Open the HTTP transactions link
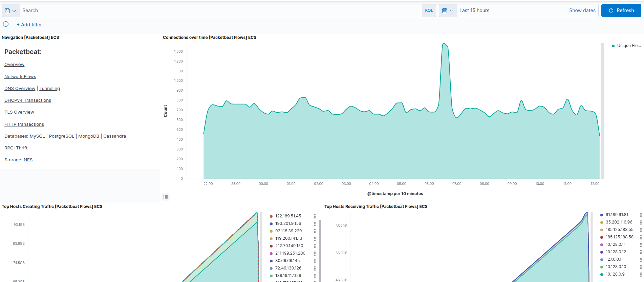 coord(24,124)
